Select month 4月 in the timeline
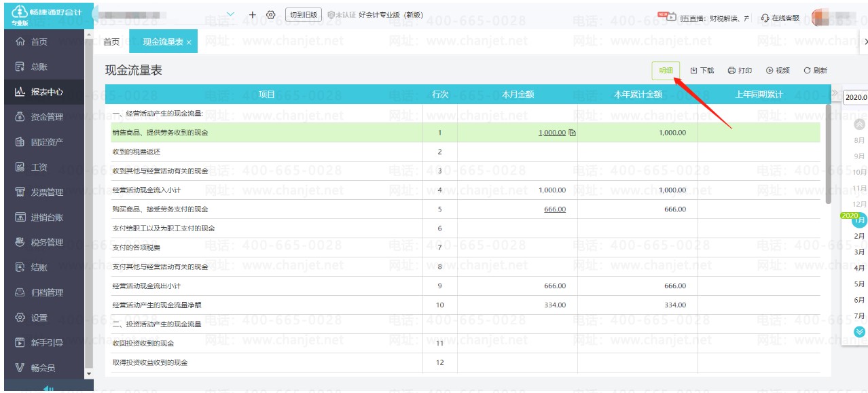 click(x=860, y=268)
